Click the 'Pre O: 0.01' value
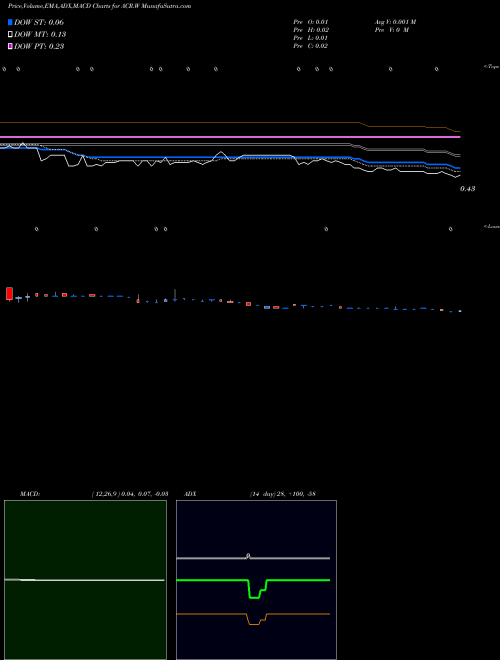Viewport: 500px width, 660px height. (x=311, y=22)
